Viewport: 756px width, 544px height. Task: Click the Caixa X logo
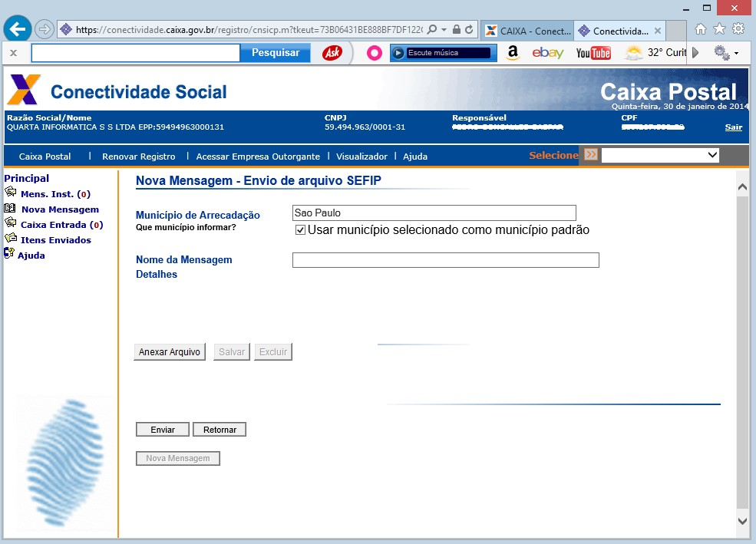click(23, 90)
